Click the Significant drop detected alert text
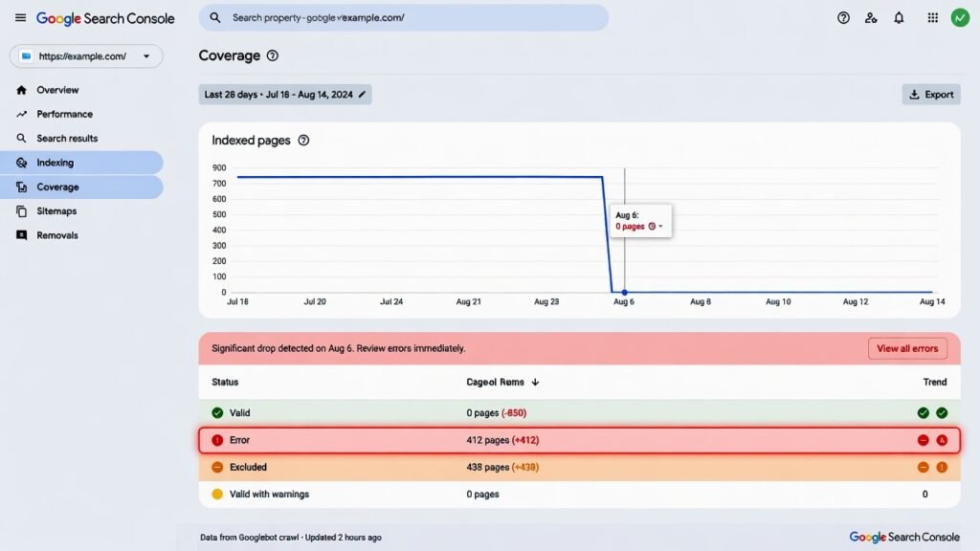This screenshot has width=980, height=551. 338,348
